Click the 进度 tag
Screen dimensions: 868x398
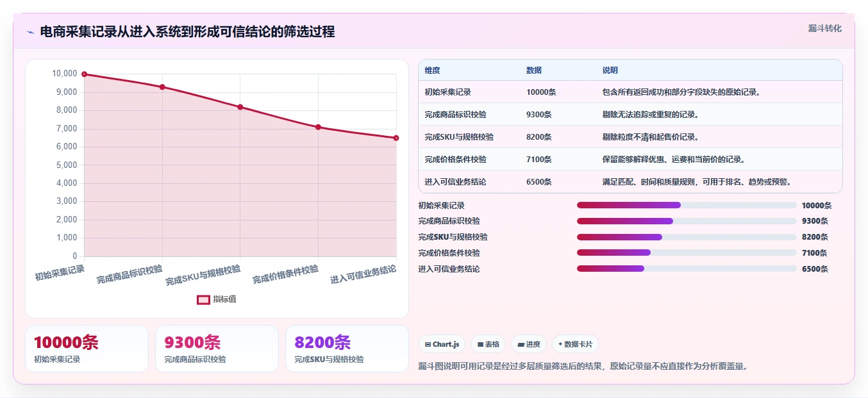529,344
